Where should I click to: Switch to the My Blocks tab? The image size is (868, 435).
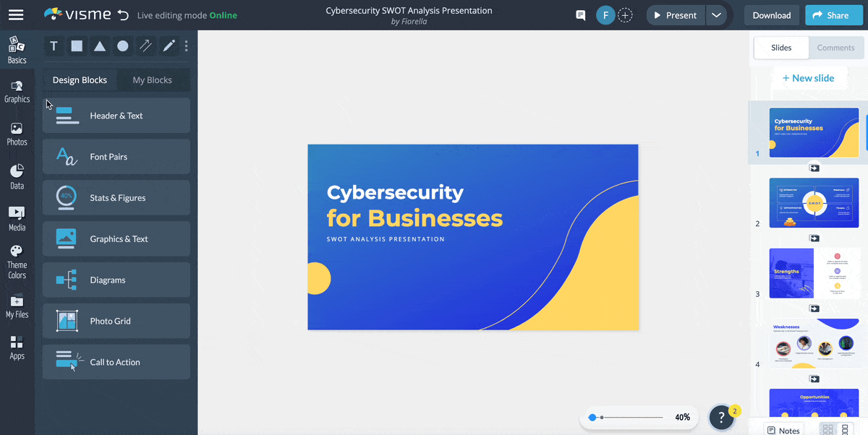(153, 79)
